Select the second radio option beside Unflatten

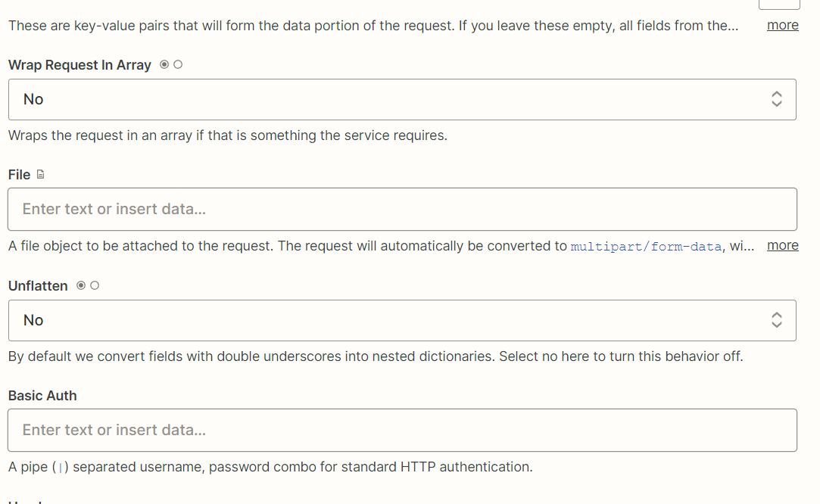95,286
